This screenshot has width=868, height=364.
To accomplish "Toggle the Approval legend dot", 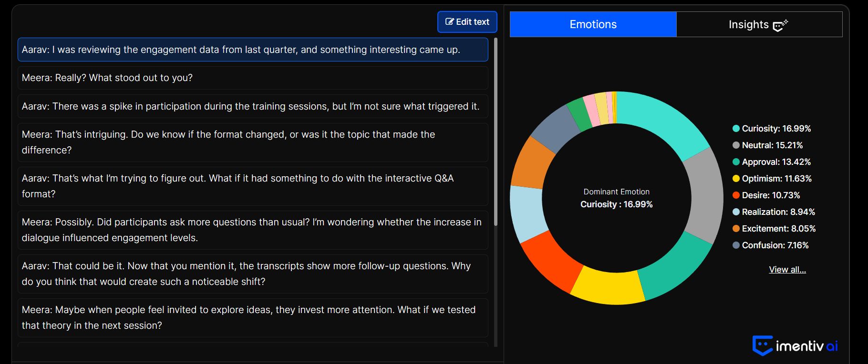I will coord(736,162).
